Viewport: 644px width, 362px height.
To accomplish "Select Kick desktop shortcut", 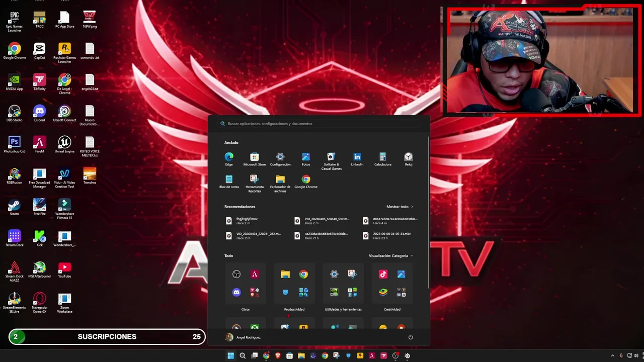I will 39,238.
